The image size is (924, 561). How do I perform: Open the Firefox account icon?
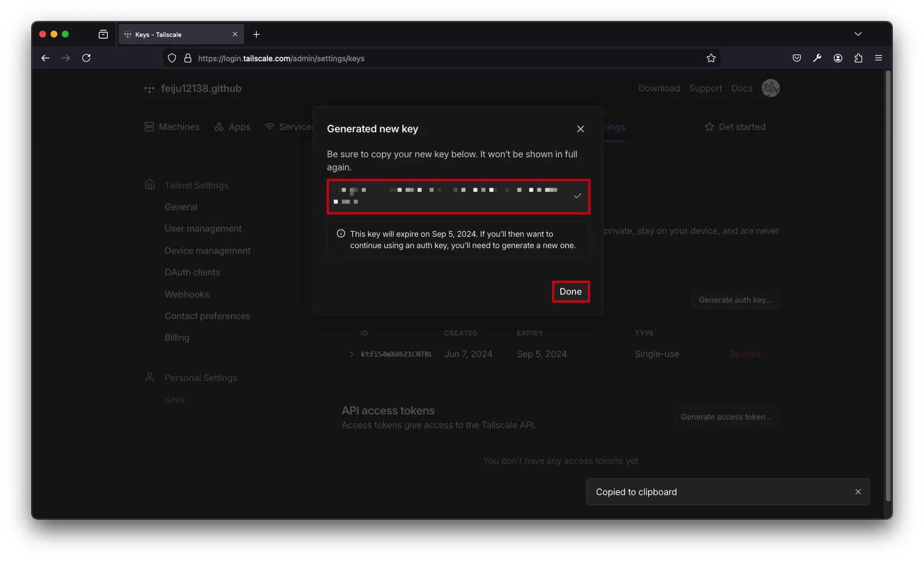[x=838, y=58]
